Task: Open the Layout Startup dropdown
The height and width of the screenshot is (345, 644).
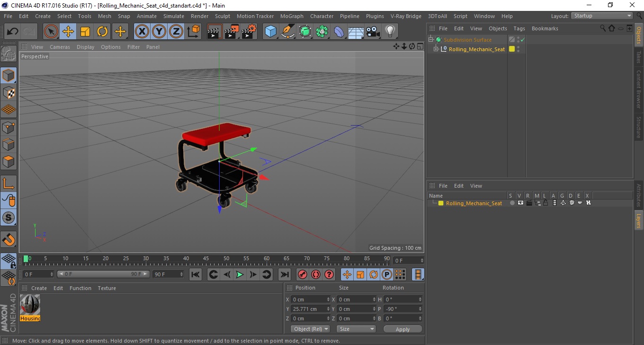Action: pyautogui.click(x=602, y=16)
